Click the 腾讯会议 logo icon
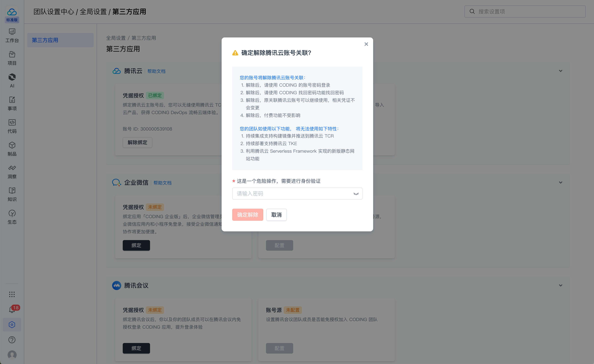Image resolution: width=594 pixels, height=364 pixels. click(116, 285)
